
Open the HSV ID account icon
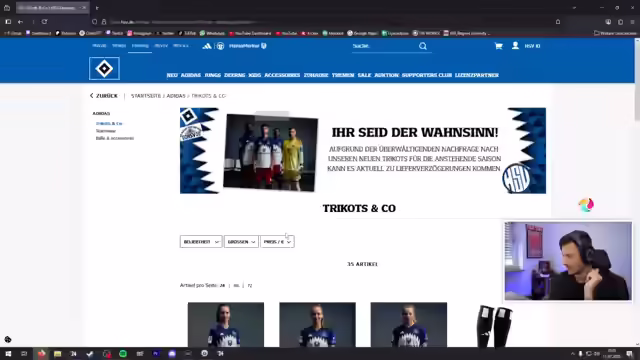(515, 46)
